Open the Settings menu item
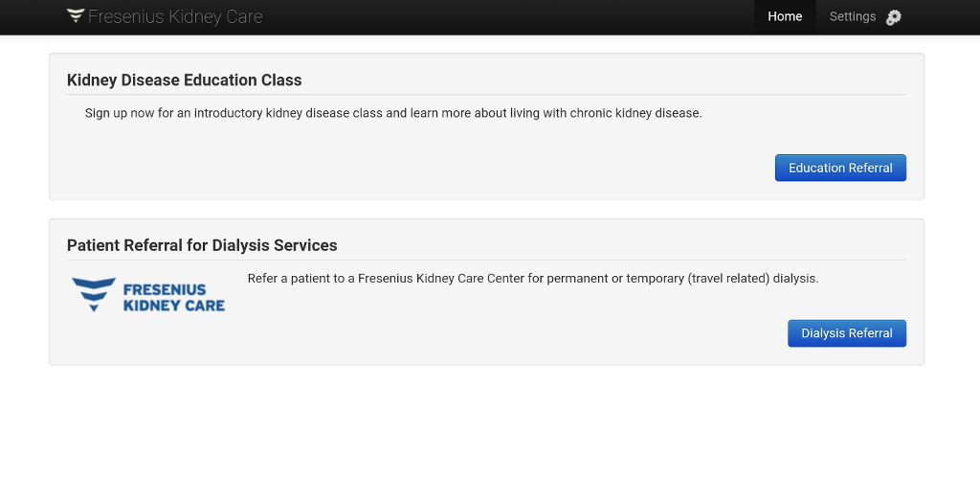 click(853, 17)
